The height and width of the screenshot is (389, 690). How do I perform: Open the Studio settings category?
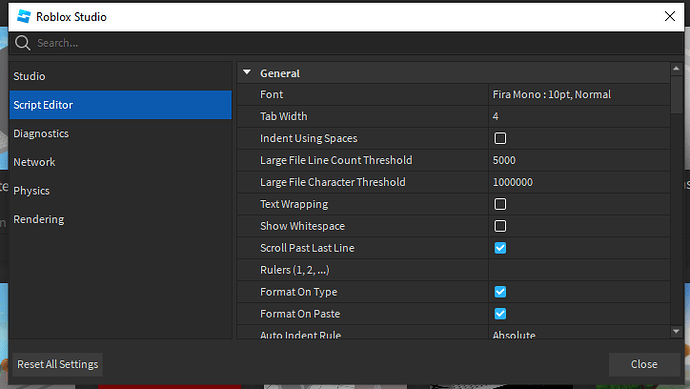click(x=120, y=76)
